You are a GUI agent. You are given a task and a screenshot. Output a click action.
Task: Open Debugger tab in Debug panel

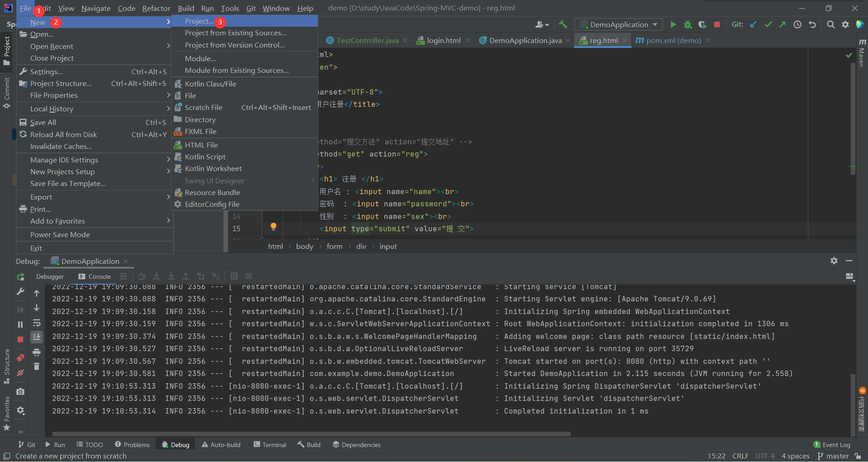point(50,276)
